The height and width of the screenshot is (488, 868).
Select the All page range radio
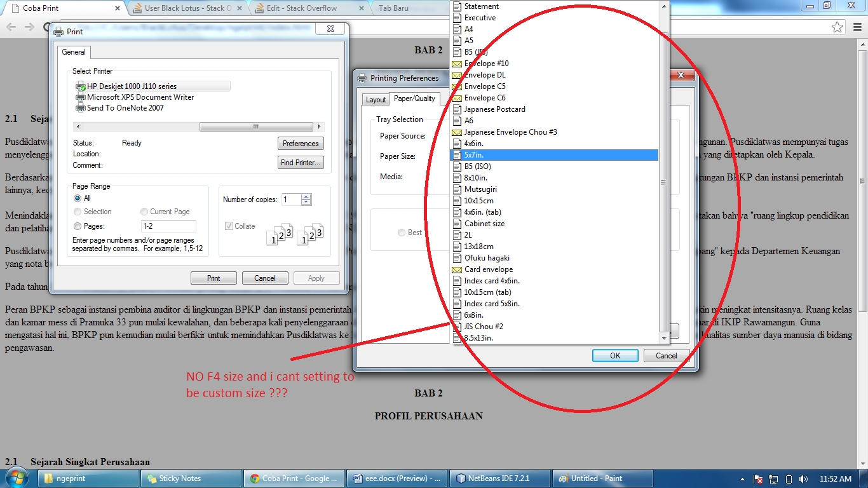[78, 198]
